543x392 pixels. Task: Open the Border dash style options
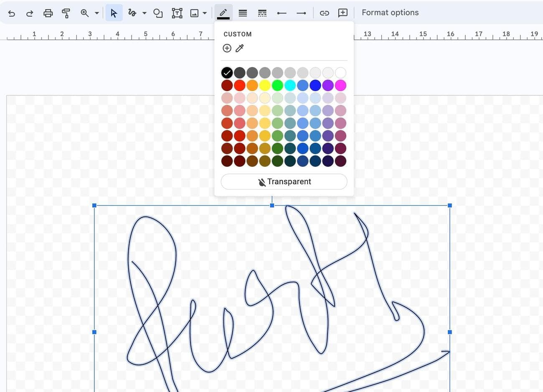(x=262, y=13)
